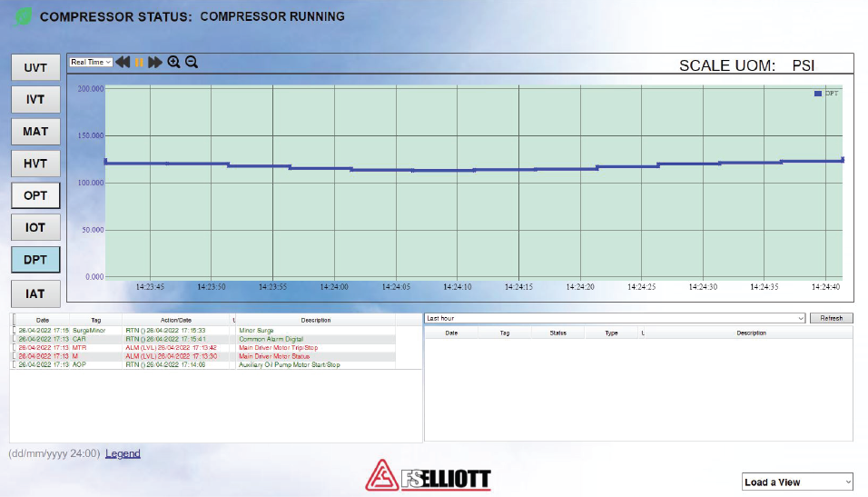Viewport: 868px width, 497px height.
Task: Select the OPT trend button
Action: (35, 195)
